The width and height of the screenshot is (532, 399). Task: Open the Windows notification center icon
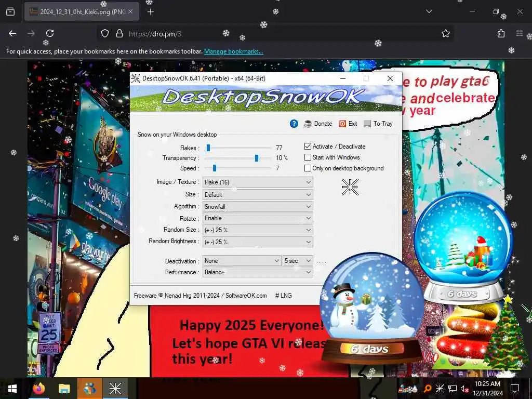pos(515,389)
